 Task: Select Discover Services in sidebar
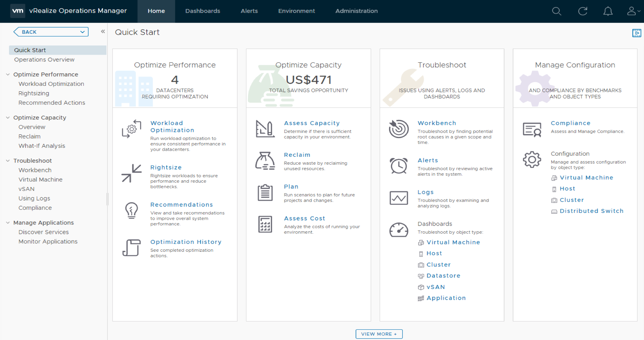[x=43, y=232]
